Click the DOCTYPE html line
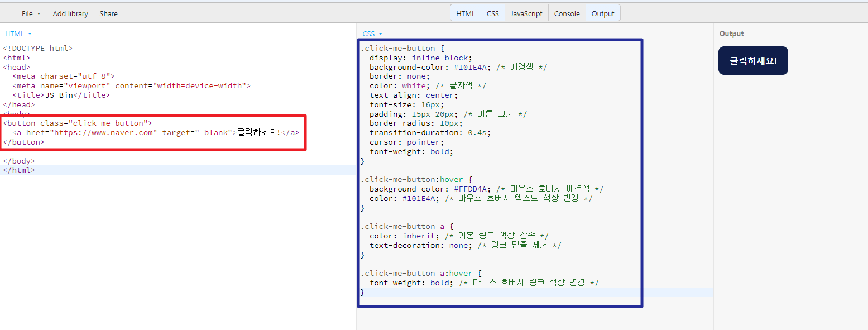868x330 pixels. click(38, 48)
